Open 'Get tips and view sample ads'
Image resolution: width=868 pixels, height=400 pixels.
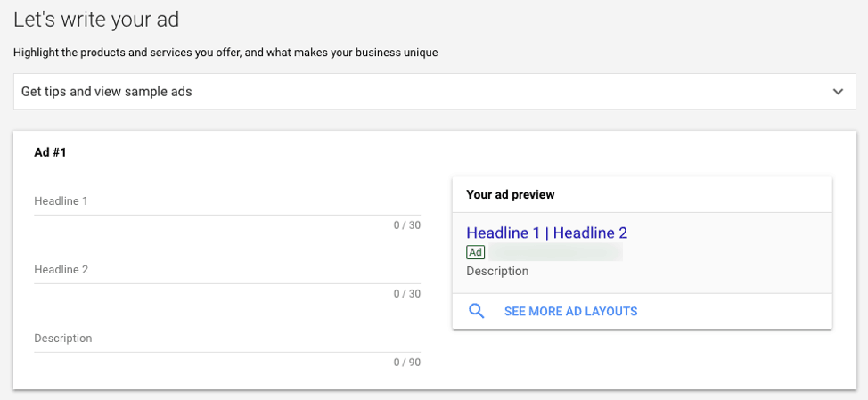[x=107, y=92]
